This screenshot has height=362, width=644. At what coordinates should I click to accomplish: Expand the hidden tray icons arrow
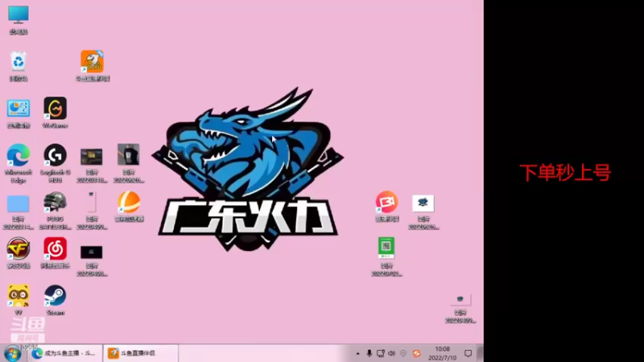[x=357, y=353]
